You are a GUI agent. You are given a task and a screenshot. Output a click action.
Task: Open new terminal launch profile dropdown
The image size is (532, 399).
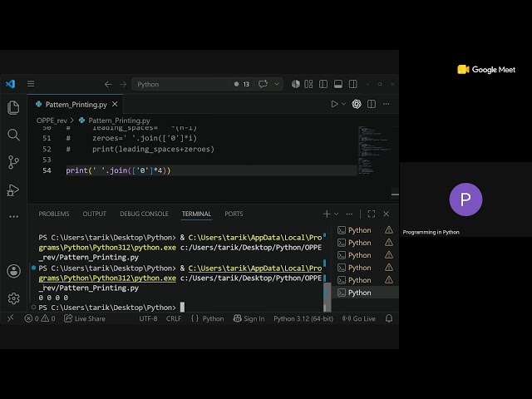pos(336,214)
